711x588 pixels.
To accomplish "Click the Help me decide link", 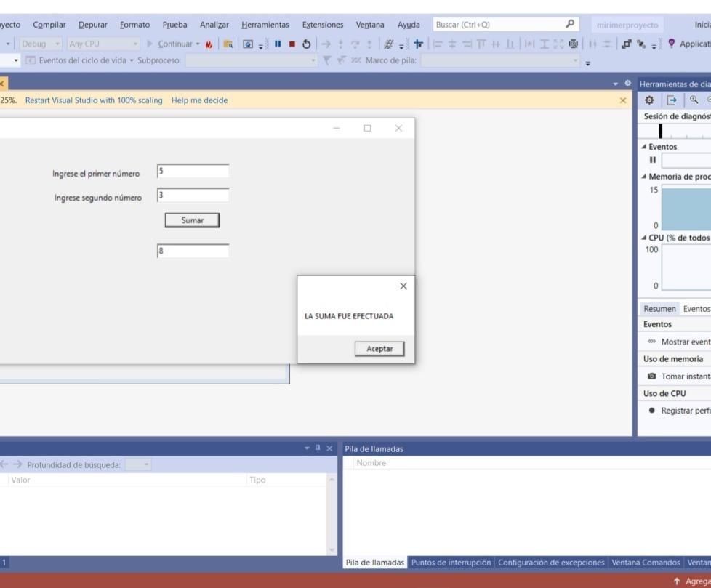I will (x=199, y=100).
